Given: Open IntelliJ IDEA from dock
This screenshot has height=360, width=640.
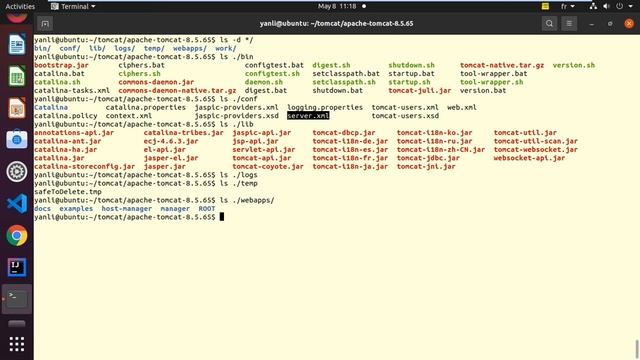Looking at the screenshot, I should (x=17, y=267).
